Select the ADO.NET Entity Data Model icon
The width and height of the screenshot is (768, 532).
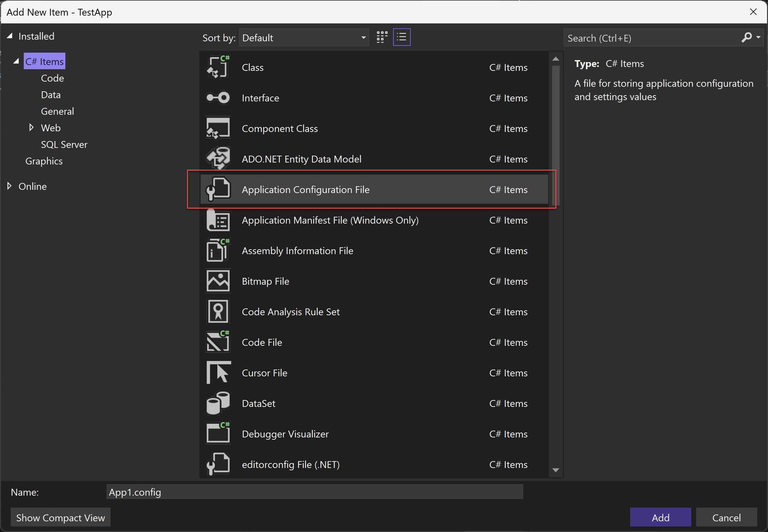coord(218,159)
